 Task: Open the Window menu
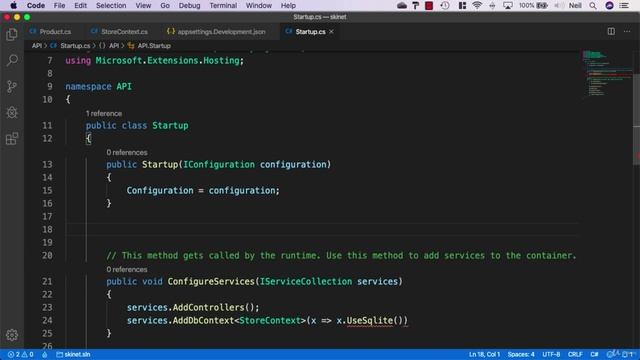pos(258,5)
